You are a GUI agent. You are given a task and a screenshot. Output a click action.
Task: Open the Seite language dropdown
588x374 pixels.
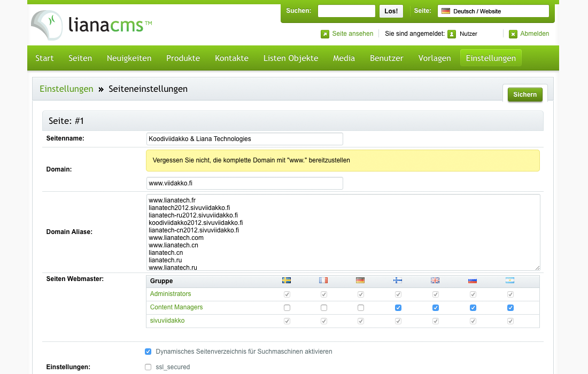(493, 11)
